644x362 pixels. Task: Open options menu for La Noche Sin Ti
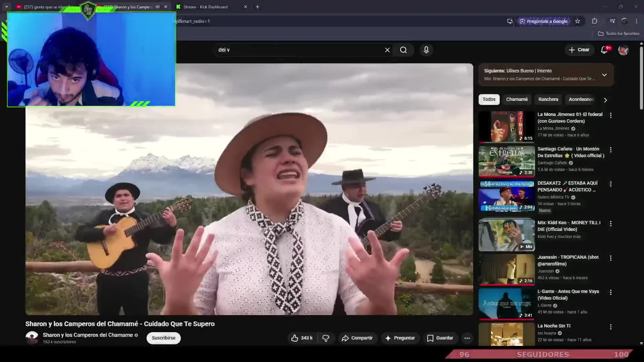[x=611, y=327]
